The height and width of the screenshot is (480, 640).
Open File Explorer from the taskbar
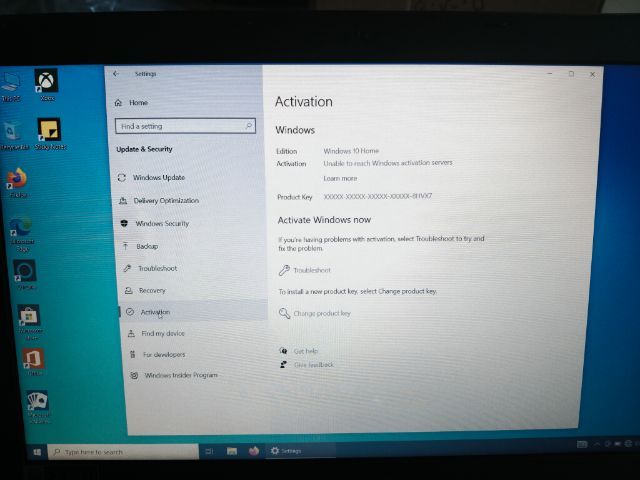point(232,451)
